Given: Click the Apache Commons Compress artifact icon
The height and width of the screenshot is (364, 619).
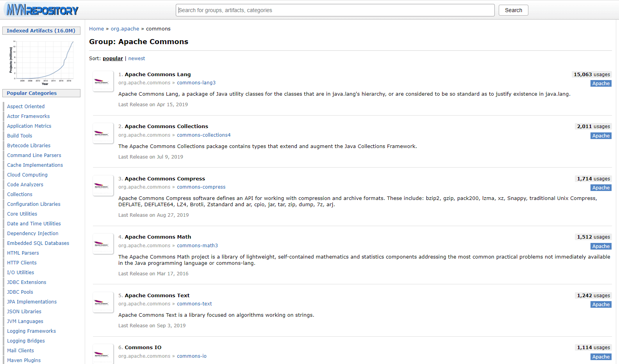Looking at the screenshot, I should coord(103,186).
